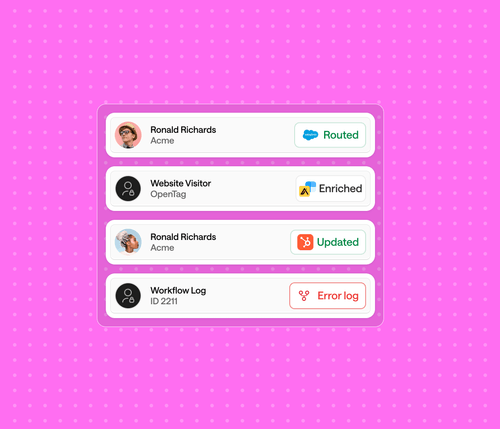Viewport: 500px width, 429px height.
Task: Open Ronald Richards hat-wearing profile photo
Action: [x=128, y=135]
